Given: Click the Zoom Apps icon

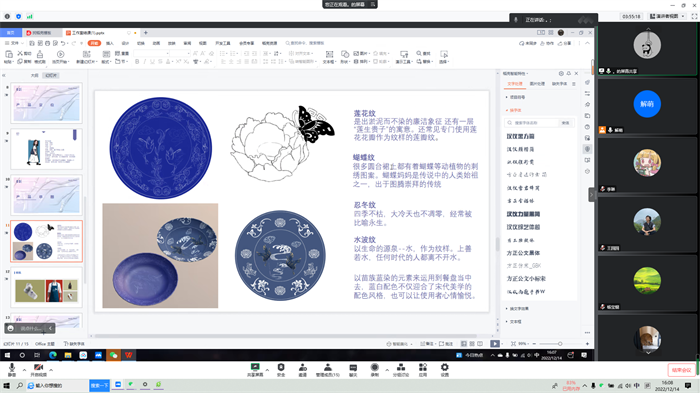Looking at the screenshot, I should pyautogui.click(x=423, y=367).
